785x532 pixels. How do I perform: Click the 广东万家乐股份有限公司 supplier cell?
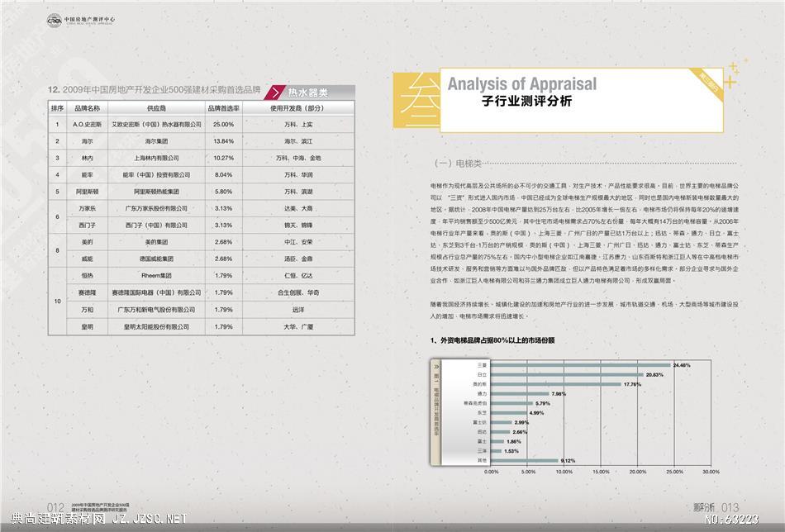pos(156,208)
